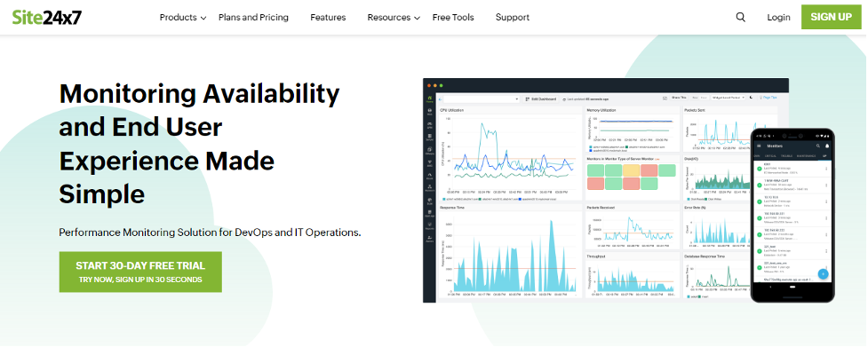868x347 pixels.
Task: Open the hamburger menu on phone Monitors screen
Action: (759, 146)
